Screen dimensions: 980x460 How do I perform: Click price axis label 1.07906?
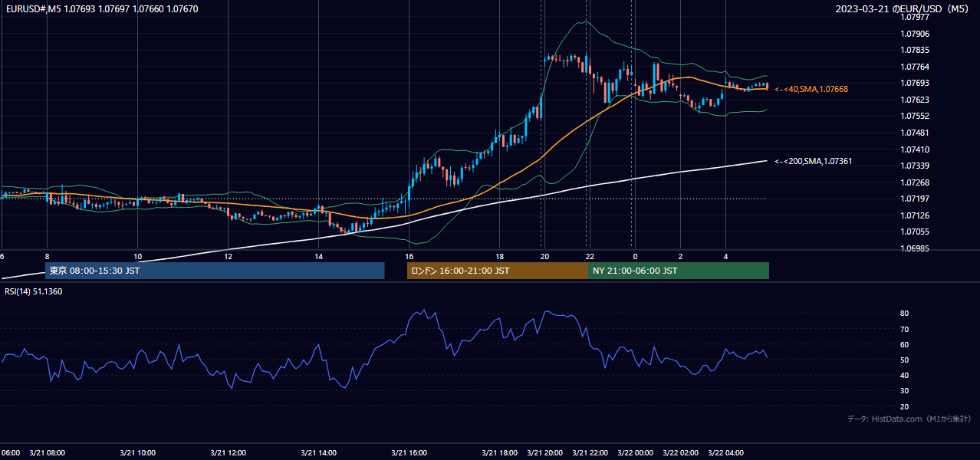coord(915,34)
